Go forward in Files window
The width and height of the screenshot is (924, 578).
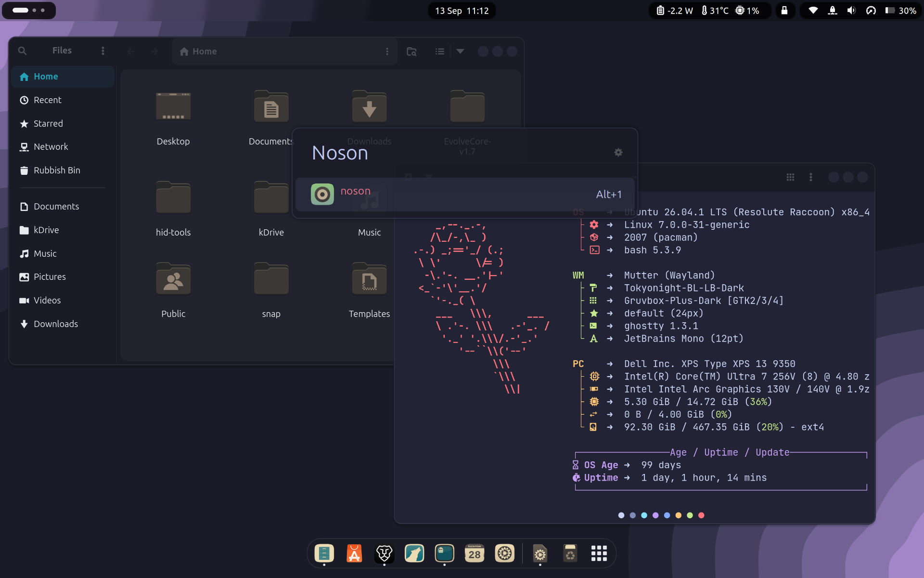(x=154, y=51)
